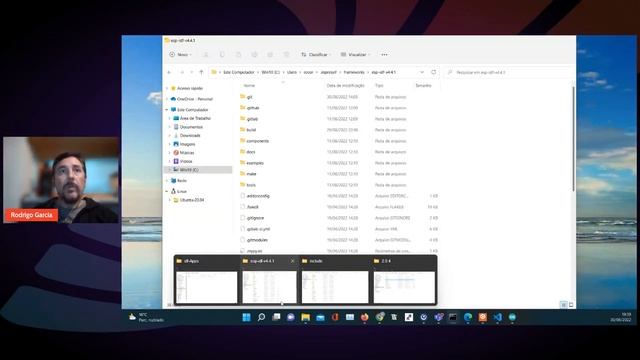640x360 pixels.
Task: Expand Acesso rápido tree chevron
Action: (x=167, y=88)
